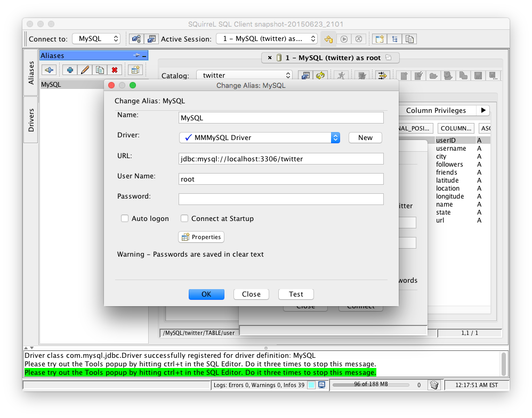The width and height of the screenshot is (532, 418).
Task: Click the OK button to save alias
Action: click(206, 294)
